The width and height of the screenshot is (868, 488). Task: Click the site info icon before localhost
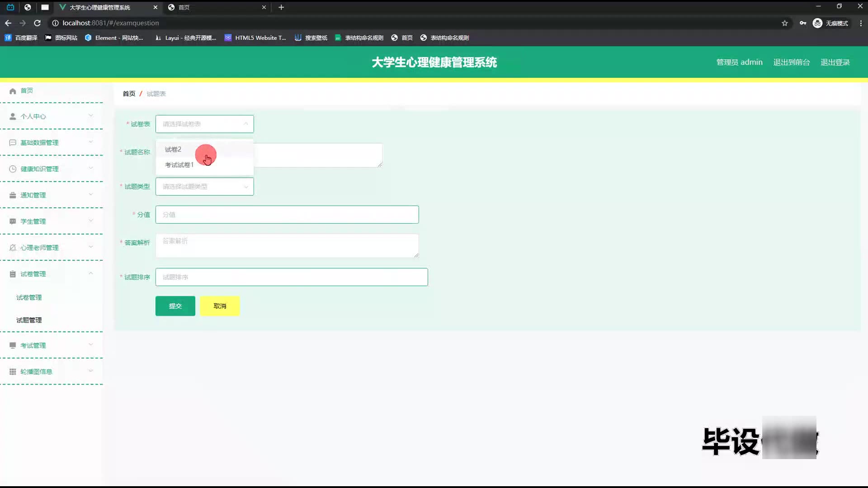(55, 23)
